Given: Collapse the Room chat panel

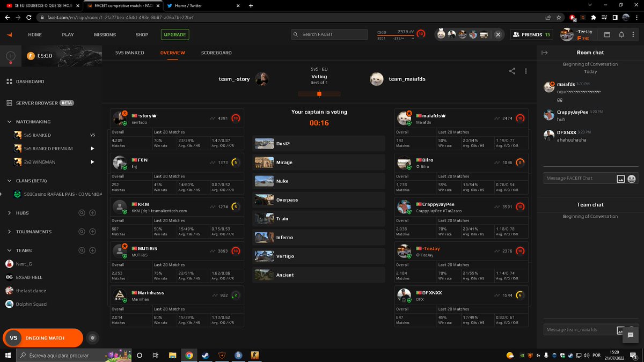Looking at the screenshot, I should (544, 53).
